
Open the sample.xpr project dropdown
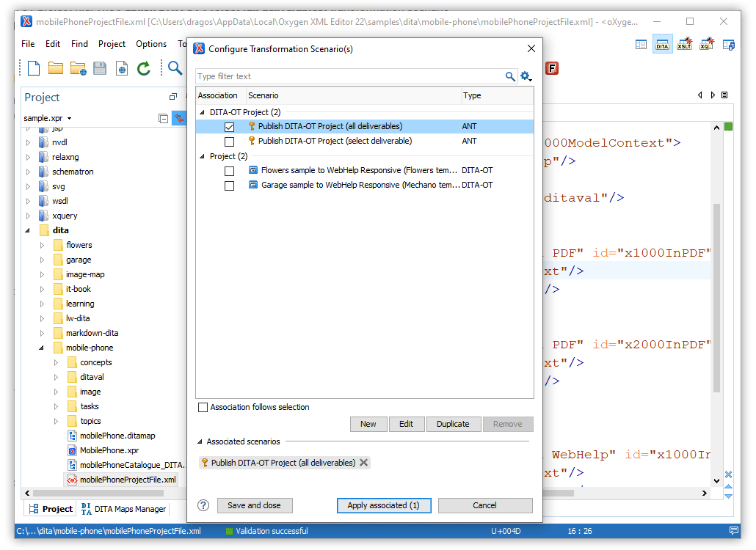(70, 119)
